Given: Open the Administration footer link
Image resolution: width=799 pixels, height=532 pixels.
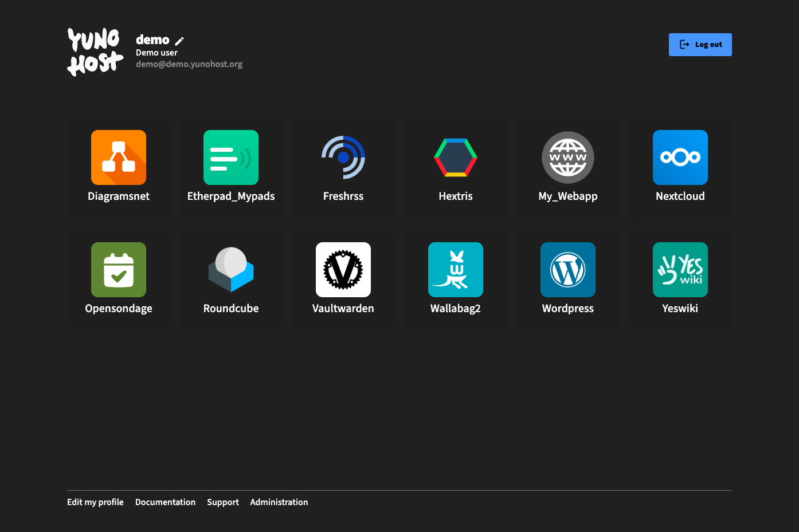Looking at the screenshot, I should [279, 502].
